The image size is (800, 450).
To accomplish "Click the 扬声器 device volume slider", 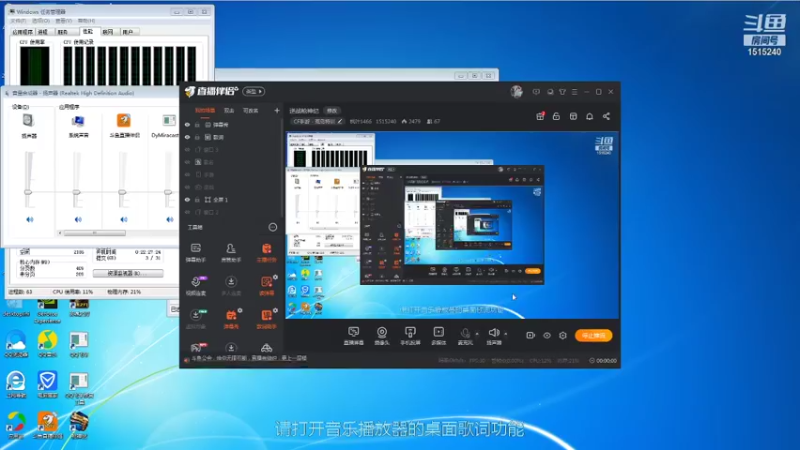I will (28, 192).
